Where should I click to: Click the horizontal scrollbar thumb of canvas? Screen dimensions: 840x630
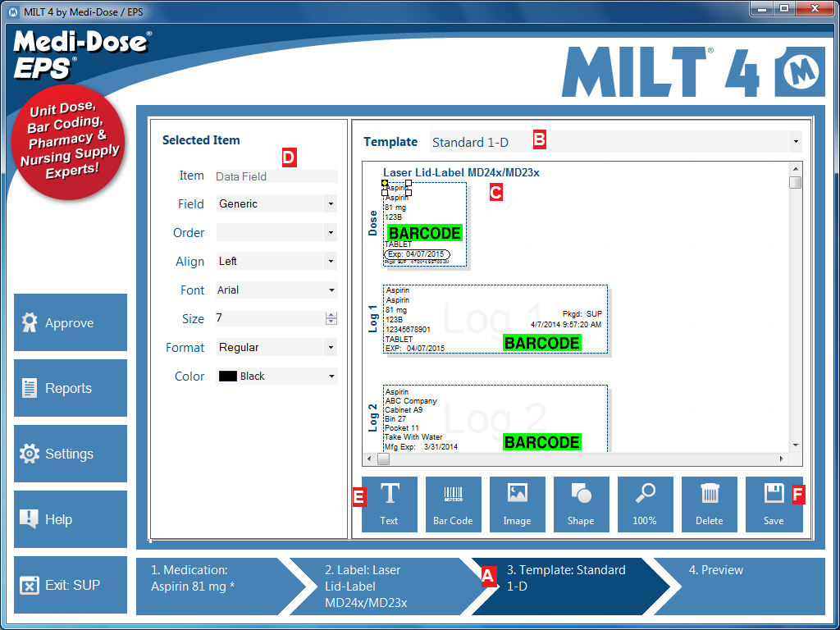(x=384, y=459)
